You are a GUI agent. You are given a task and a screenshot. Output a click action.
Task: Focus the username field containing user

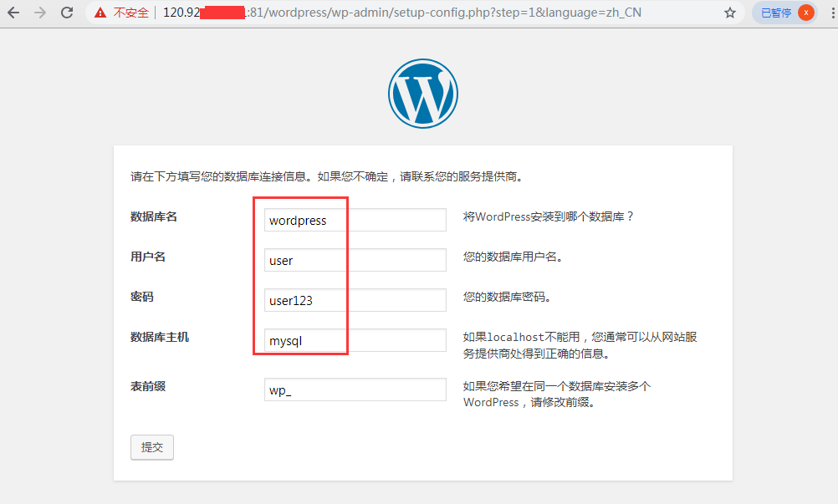pos(355,260)
